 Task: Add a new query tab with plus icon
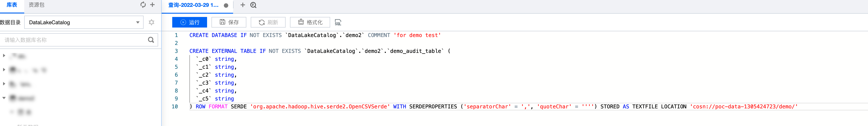pyautogui.click(x=243, y=5)
